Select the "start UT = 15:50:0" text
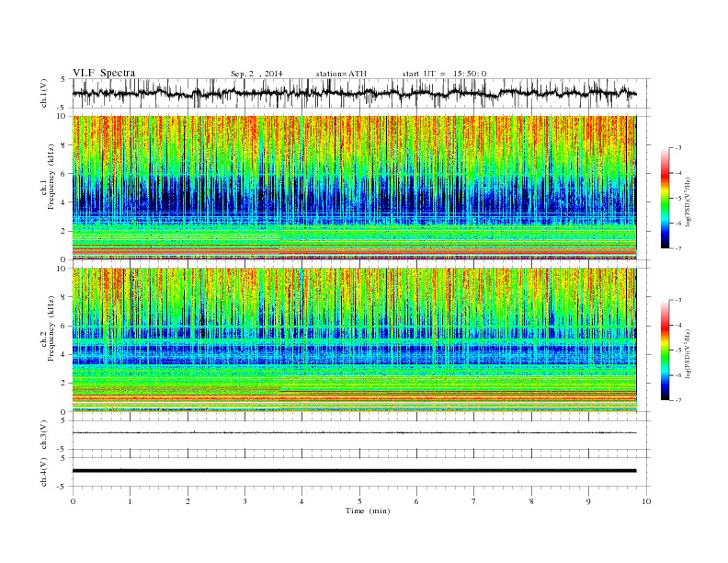728x563 pixels. point(444,74)
